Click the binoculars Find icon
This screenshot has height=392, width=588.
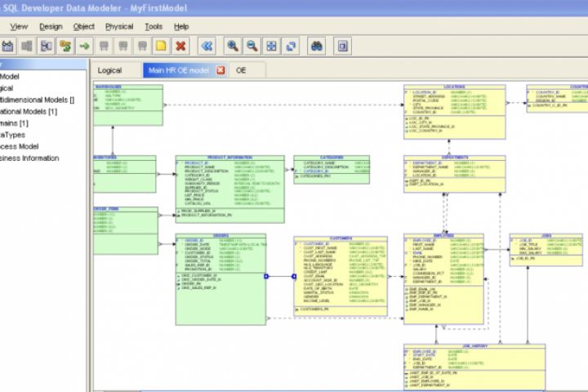(317, 46)
